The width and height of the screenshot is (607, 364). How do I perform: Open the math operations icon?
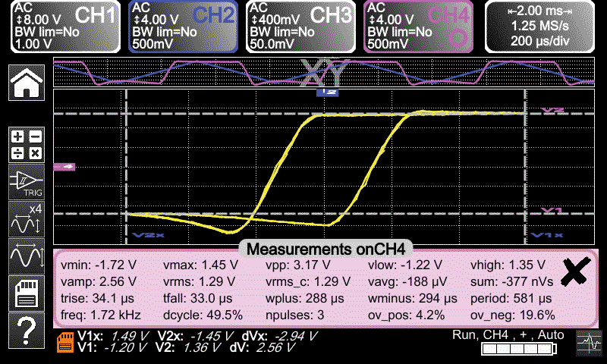click(26, 144)
